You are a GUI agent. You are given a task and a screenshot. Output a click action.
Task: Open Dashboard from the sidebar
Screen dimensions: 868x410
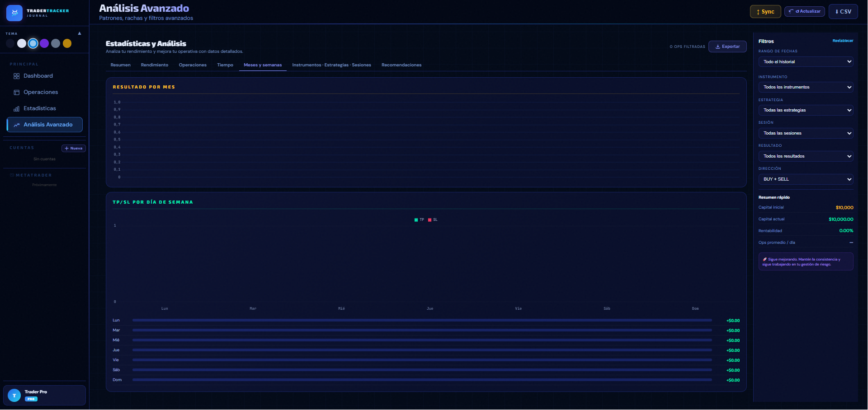click(x=44, y=76)
